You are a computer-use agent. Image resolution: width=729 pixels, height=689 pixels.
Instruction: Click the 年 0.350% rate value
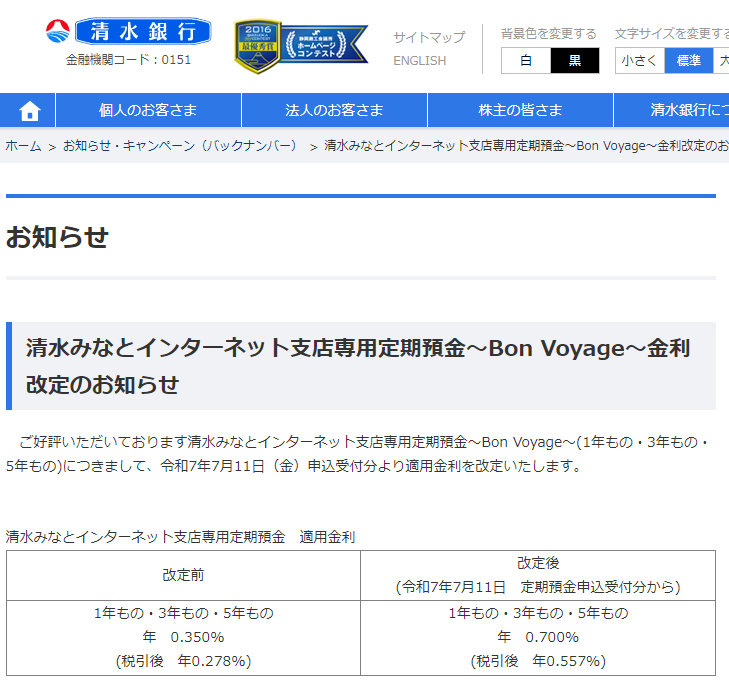pos(183,637)
